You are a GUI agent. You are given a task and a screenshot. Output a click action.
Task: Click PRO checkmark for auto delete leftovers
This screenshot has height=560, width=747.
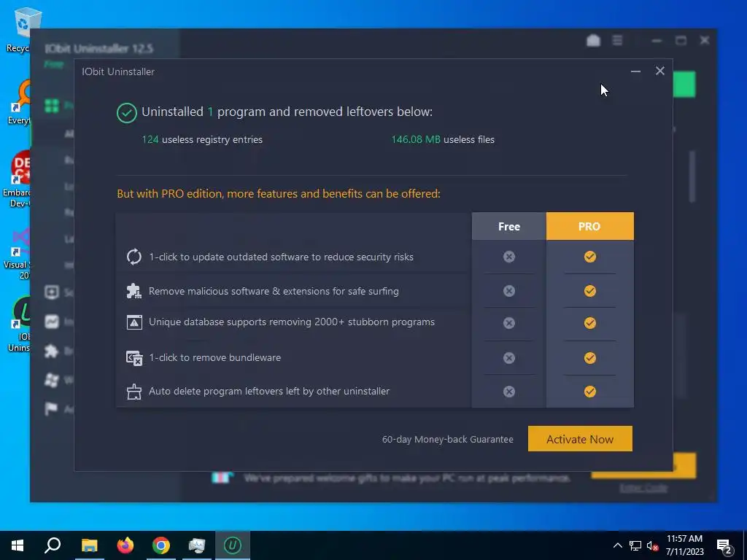589,392
